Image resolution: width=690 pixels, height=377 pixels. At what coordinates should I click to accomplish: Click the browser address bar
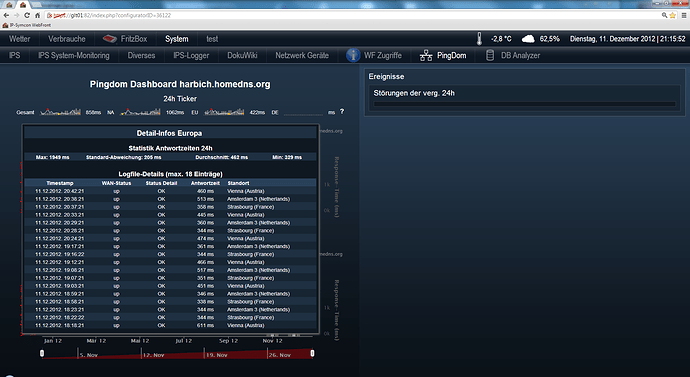click(352, 15)
